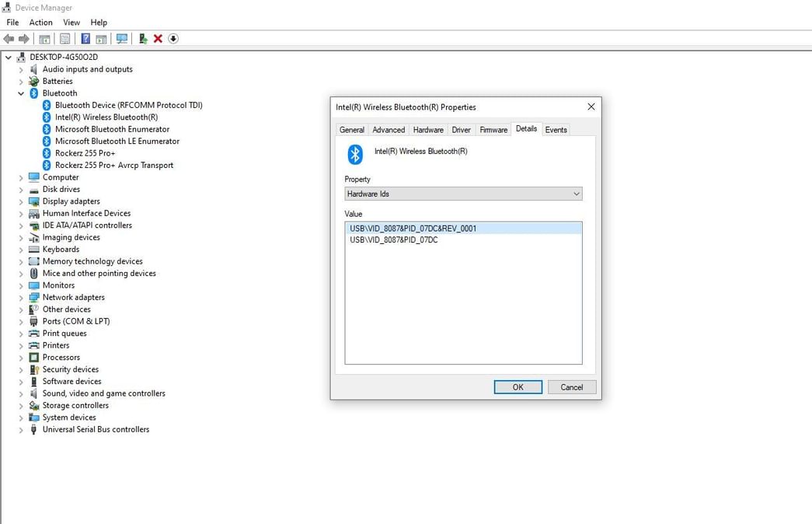
Task: Update driver using the green arrow icon
Action: click(x=142, y=38)
